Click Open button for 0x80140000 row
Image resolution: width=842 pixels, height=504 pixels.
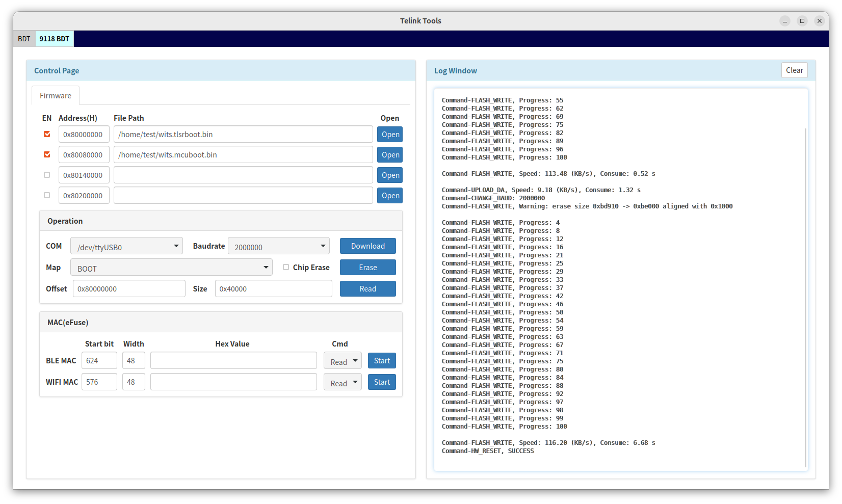[x=390, y=175]
